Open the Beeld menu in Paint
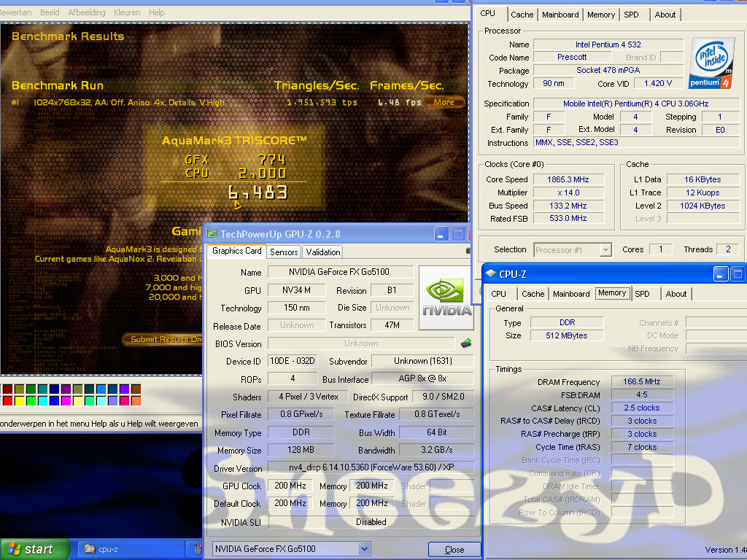Image resolution: width=747 pixels, height=560 pixels. click(x=50, y=12)
